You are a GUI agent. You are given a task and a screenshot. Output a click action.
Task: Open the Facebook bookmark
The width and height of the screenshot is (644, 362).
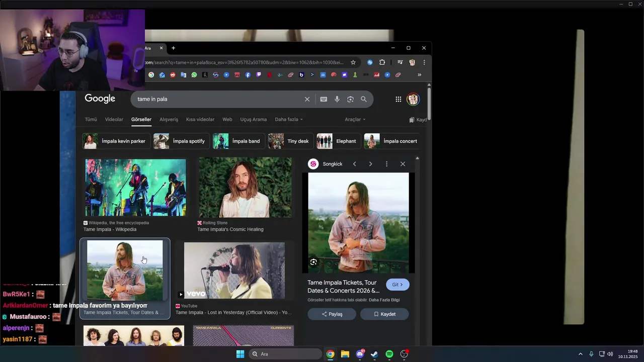tap(248, 75)
